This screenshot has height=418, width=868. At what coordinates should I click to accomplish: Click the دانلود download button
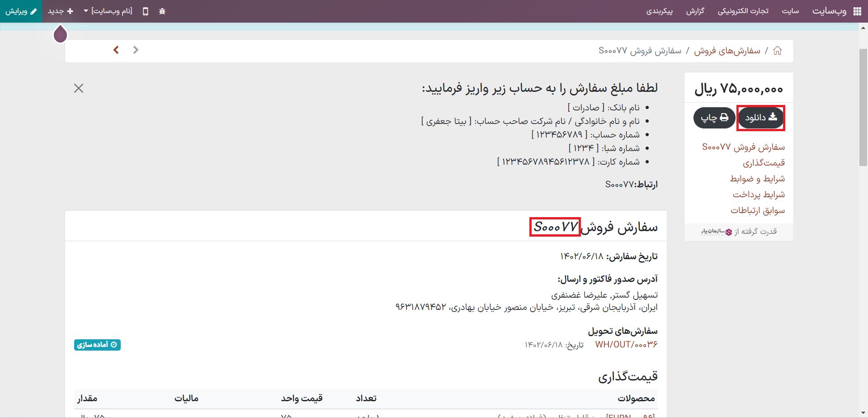click(761, 118)
